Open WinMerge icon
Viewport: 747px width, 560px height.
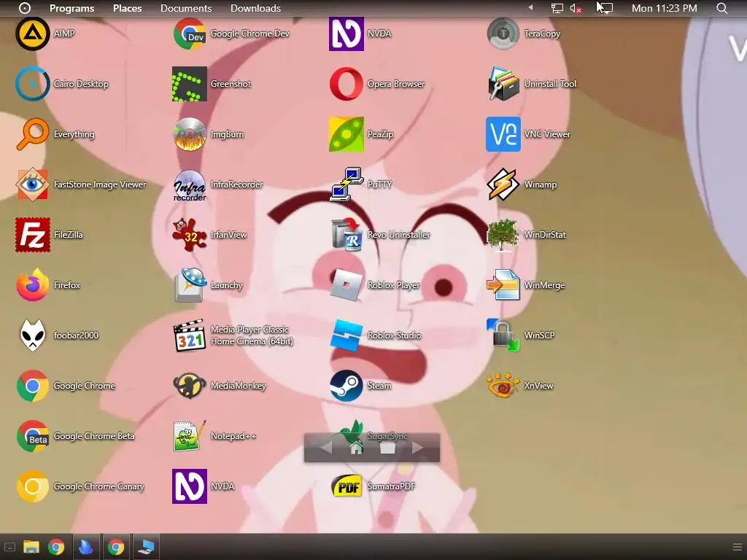click(503, 285)
